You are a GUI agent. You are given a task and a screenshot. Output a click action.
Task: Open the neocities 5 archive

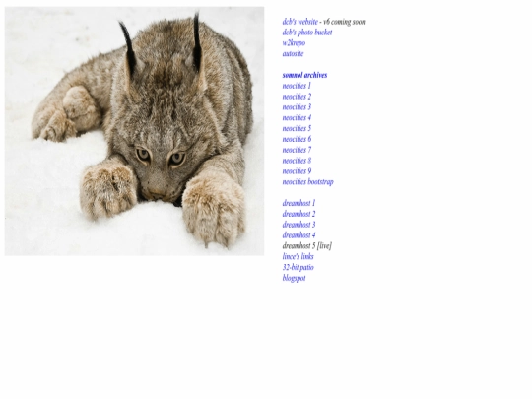click(x=297, y=129)
